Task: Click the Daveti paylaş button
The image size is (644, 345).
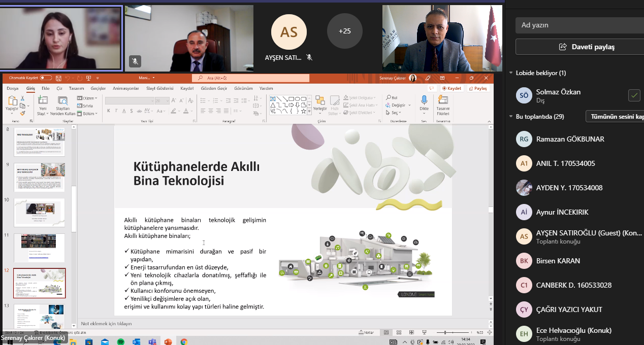Action: (x=579, y=47)
